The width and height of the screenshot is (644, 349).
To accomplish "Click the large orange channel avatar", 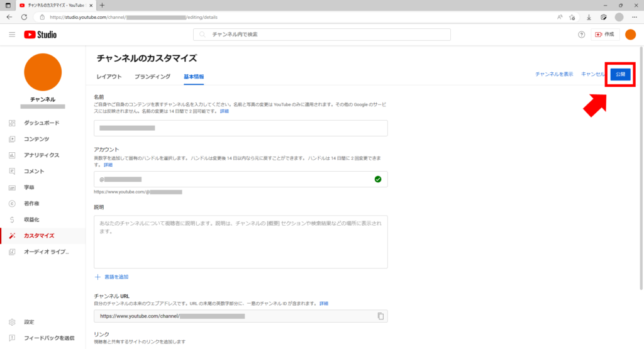I will tap(43, 72).
